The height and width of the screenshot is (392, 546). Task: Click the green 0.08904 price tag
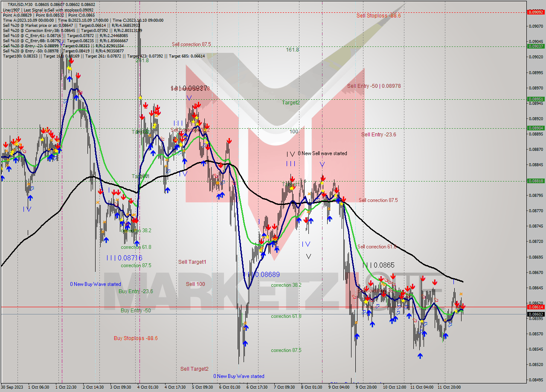[x=536, y=128]
